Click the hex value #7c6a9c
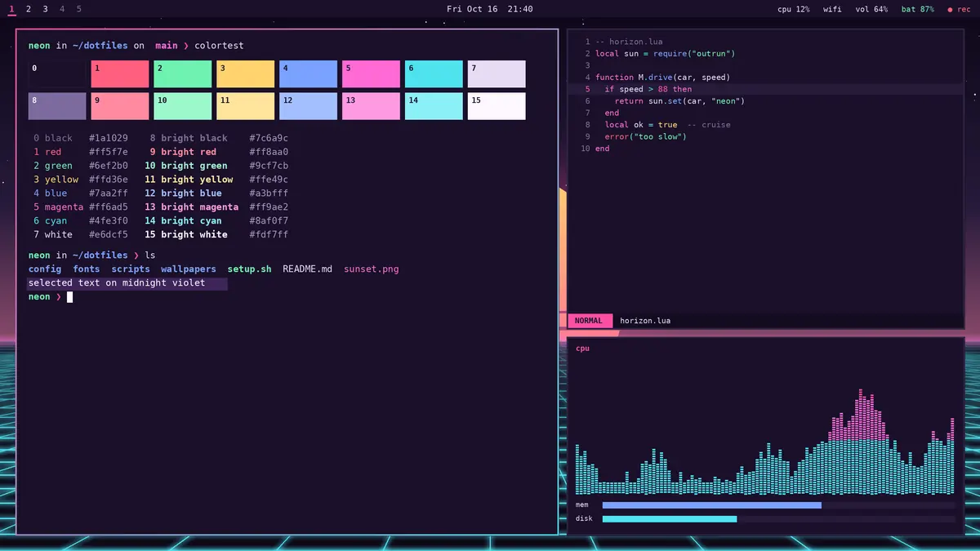Screen dimensions: 980x551 tap(269, 138)
